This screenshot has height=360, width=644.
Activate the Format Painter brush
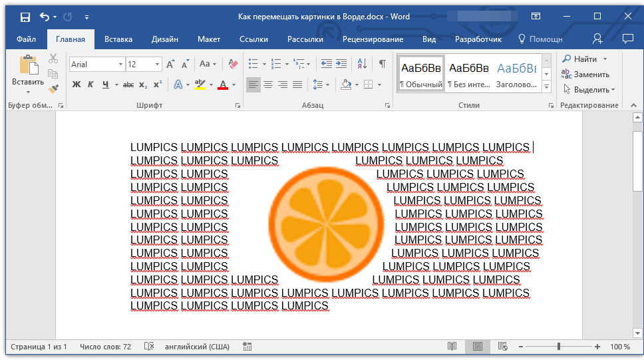coord(53,89)
